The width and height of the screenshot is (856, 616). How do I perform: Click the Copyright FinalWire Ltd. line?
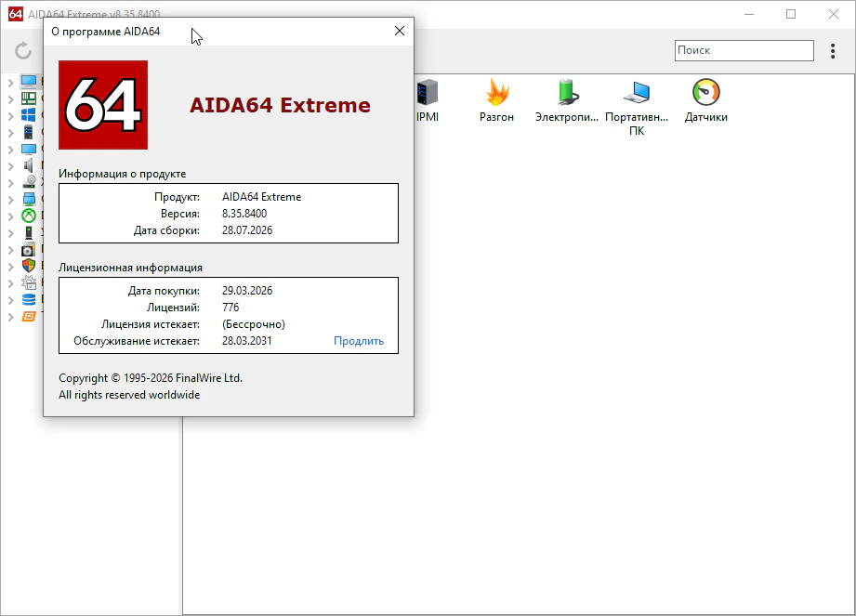151,378
